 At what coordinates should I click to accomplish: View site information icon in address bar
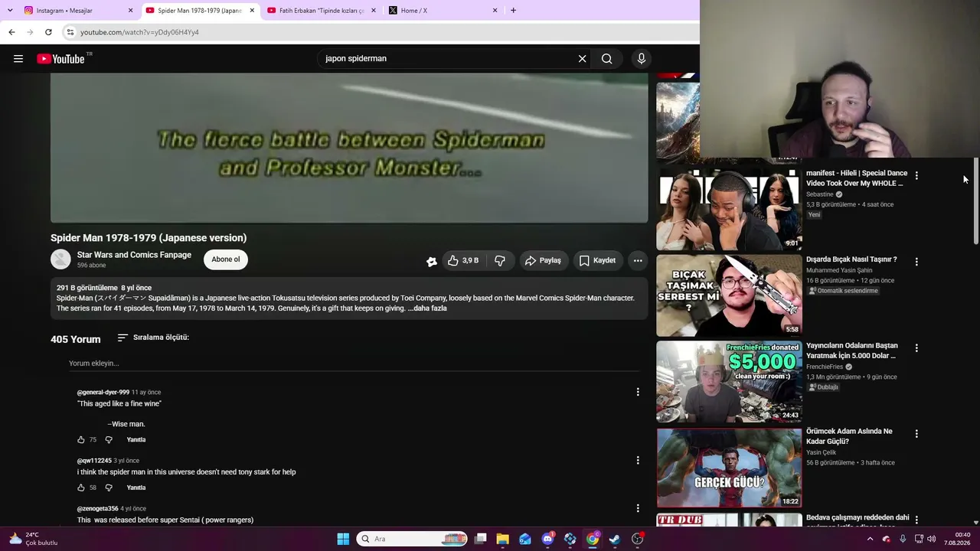pyautogui.click(x=70, y=32)
